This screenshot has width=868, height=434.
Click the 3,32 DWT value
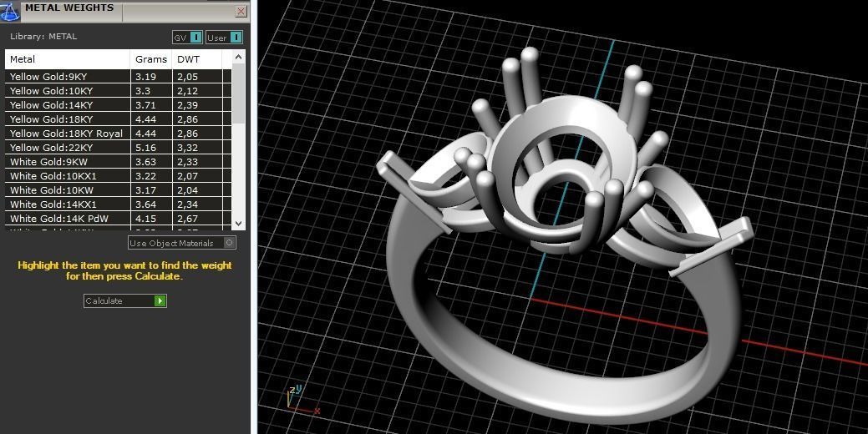coord(187,148)
